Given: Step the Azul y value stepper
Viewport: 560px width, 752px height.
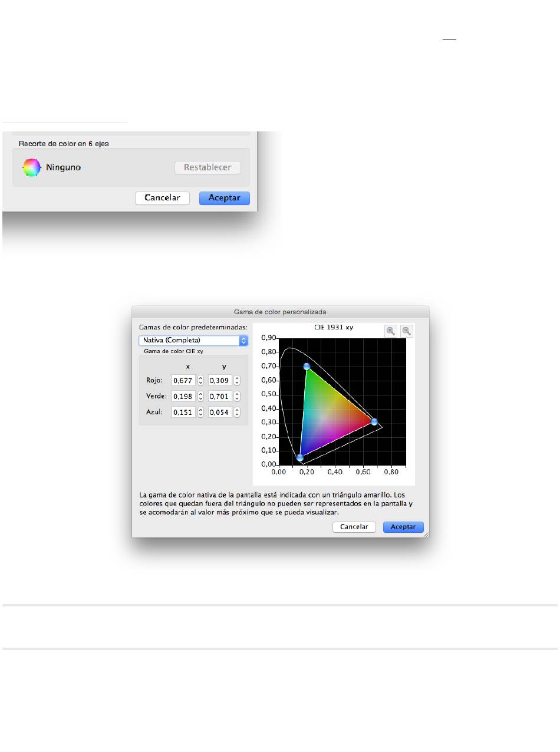Looking at the screenshot, I should pyautogui.click(x=237, y=413).
